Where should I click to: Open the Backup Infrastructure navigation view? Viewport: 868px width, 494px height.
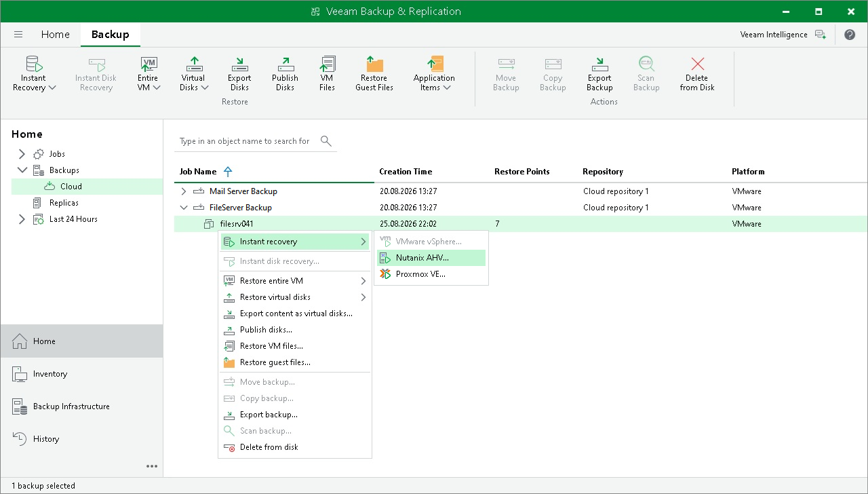point(81,406)
